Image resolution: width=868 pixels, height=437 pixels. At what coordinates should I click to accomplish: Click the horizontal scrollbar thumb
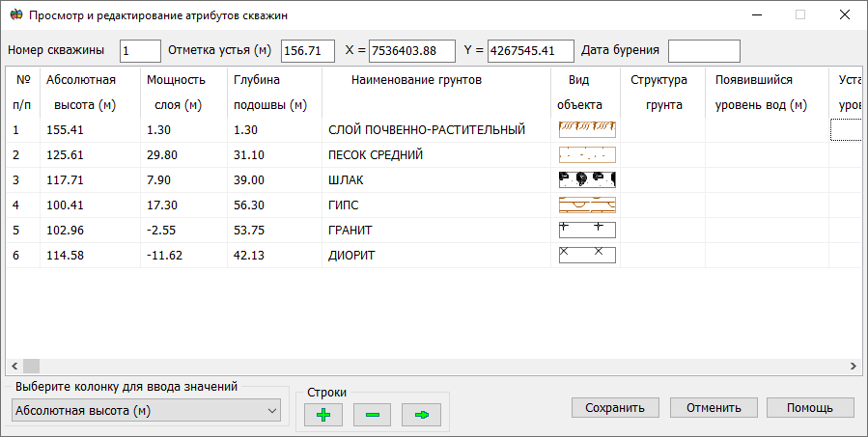point(31,366)
